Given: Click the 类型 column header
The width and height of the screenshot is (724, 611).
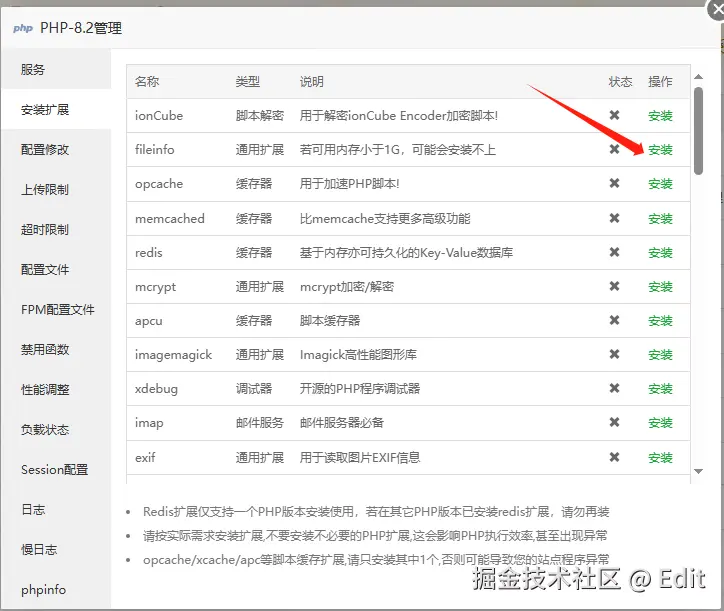Looking at the screenshot, I should 247,82.
